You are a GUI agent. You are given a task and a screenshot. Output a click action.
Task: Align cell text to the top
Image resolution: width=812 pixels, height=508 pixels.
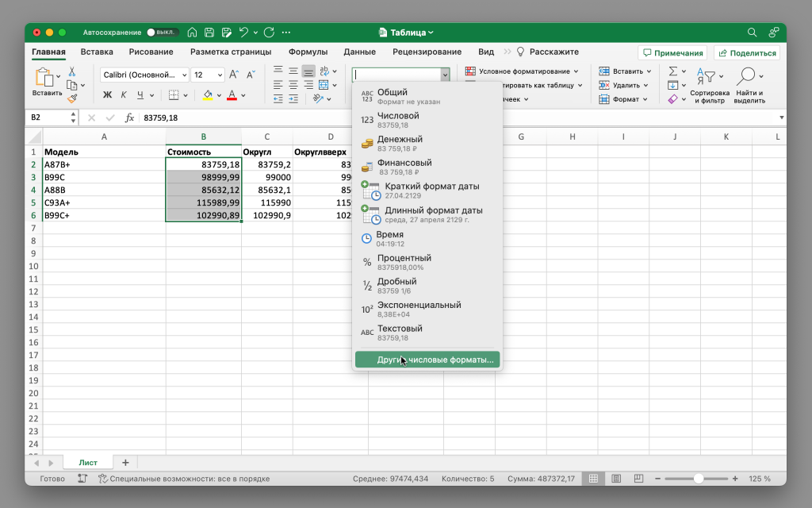click(278, 71)
